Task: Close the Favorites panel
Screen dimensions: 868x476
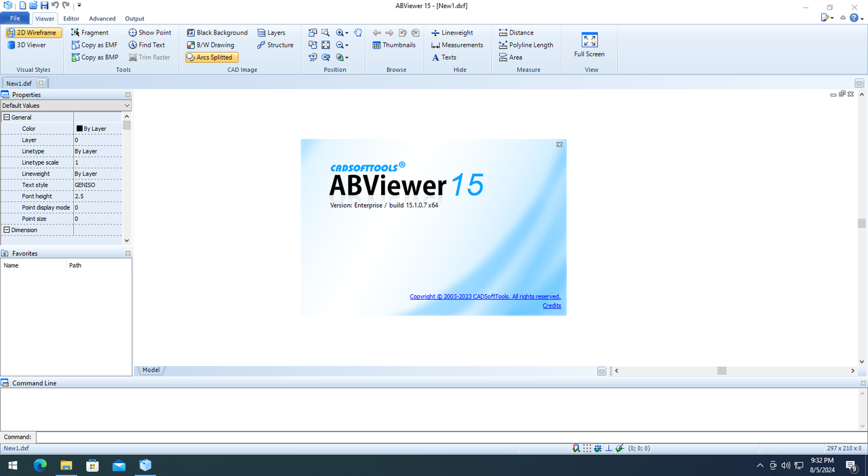Action: (x=127, y=254)
